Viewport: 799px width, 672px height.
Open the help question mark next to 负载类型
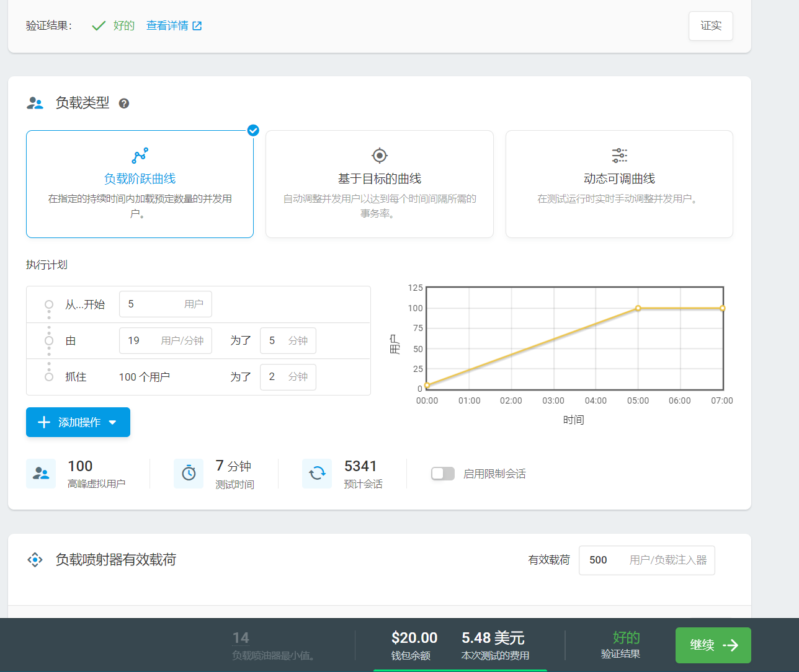click(x=124, y=104)
